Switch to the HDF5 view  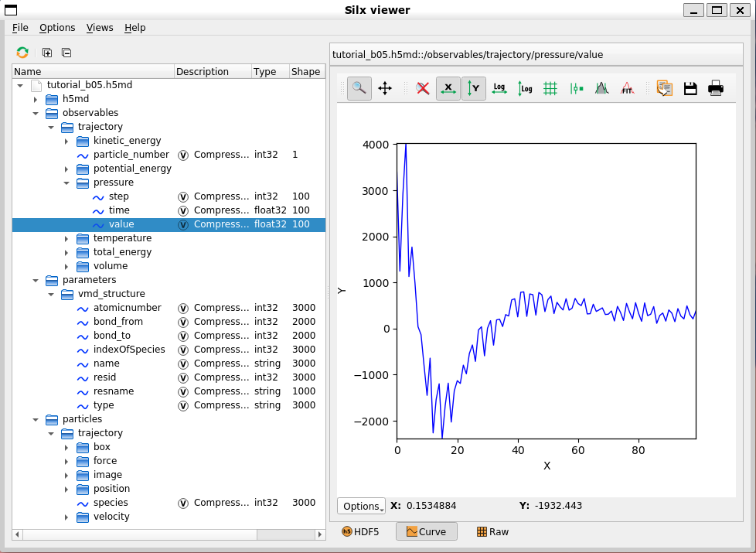click(361, 532)
